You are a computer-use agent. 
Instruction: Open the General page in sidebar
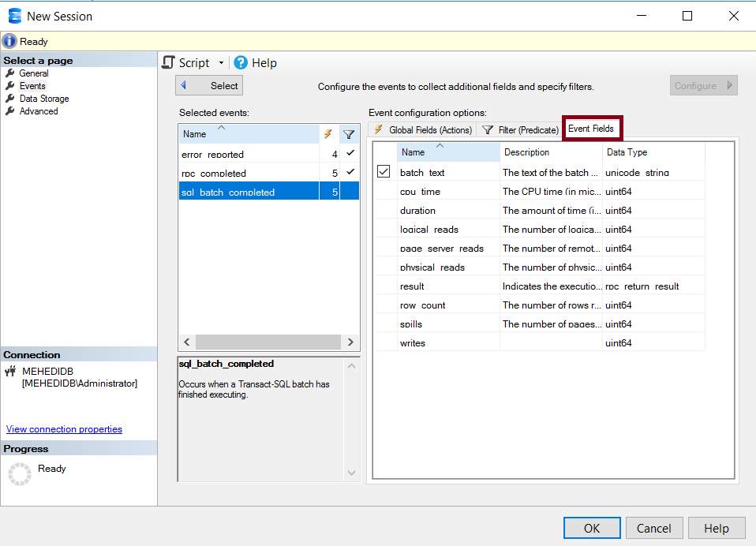click(x=33, y=73)
